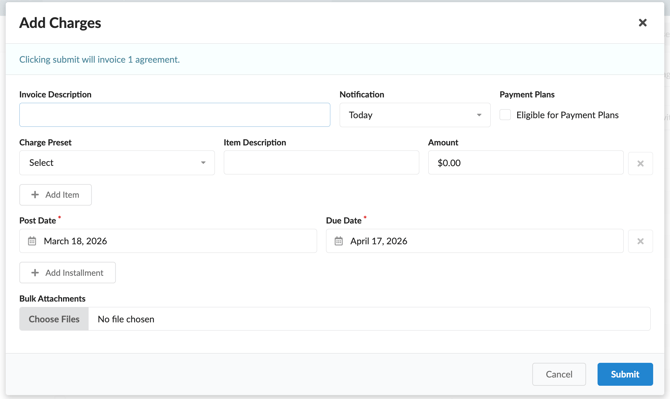Viewport: 670px width, 399px height.
Task: Focus the Invoice Description field
Action: [175, 114]
